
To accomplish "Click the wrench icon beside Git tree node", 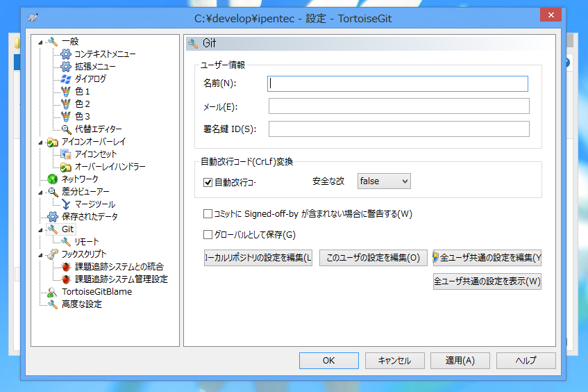I will pyautogui.click(x=53, y=229).
